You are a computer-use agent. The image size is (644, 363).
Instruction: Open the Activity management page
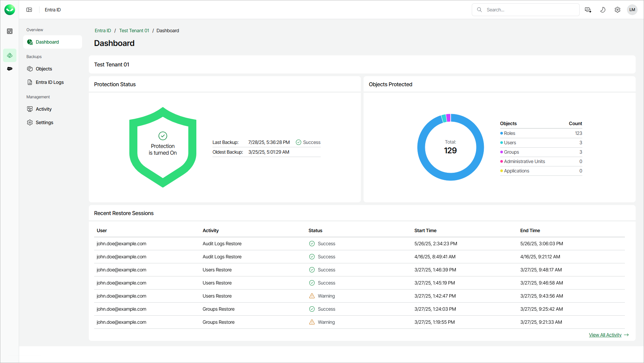pyautogui.click(x=44, y=109)
